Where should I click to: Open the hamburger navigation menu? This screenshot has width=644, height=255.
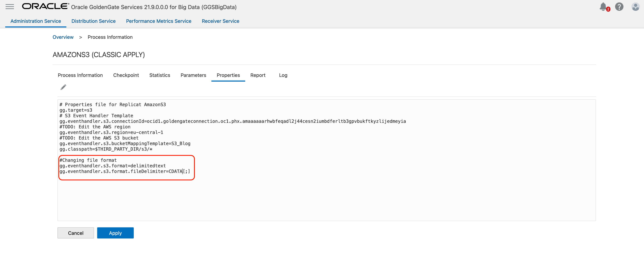pos(10,7)
